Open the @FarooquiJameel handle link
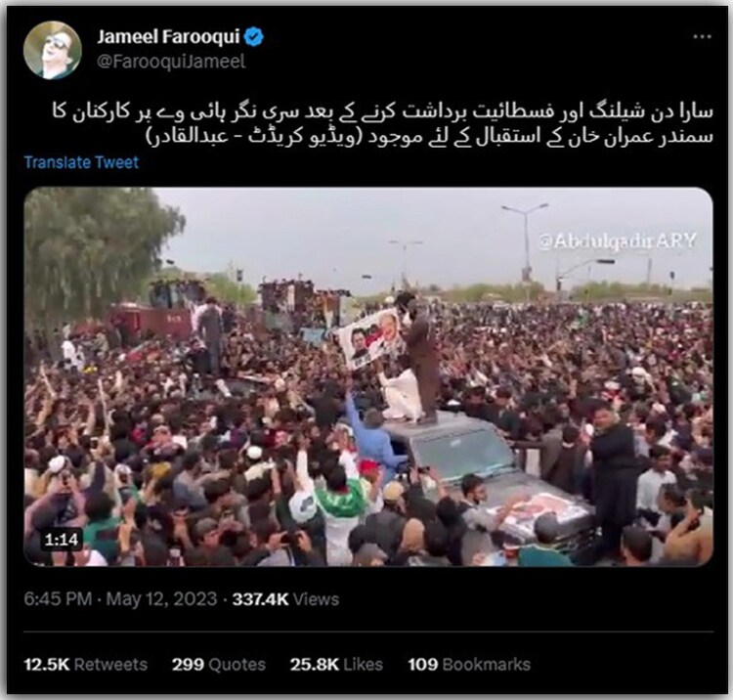 tap(171, 62)
